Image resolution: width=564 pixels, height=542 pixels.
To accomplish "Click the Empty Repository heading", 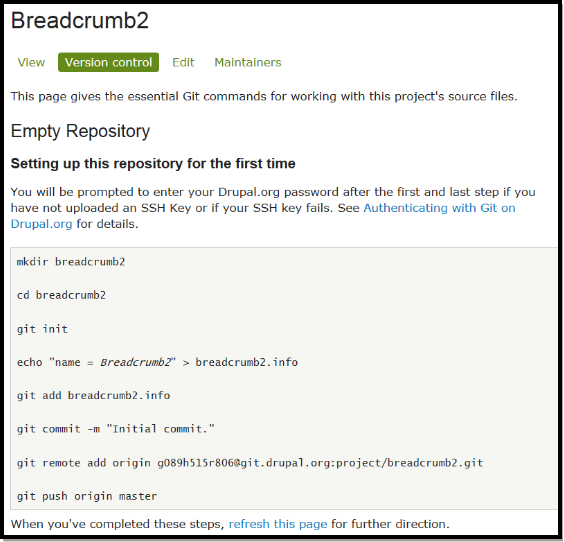I will [x=80, y=131].
